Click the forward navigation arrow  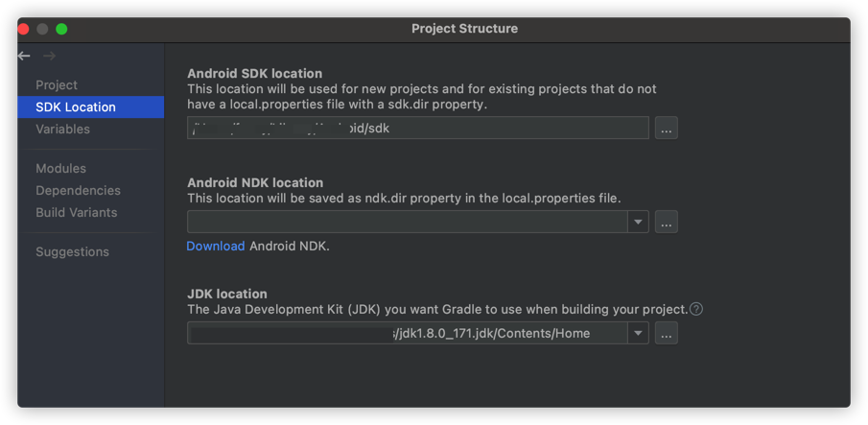click(49, 57)
